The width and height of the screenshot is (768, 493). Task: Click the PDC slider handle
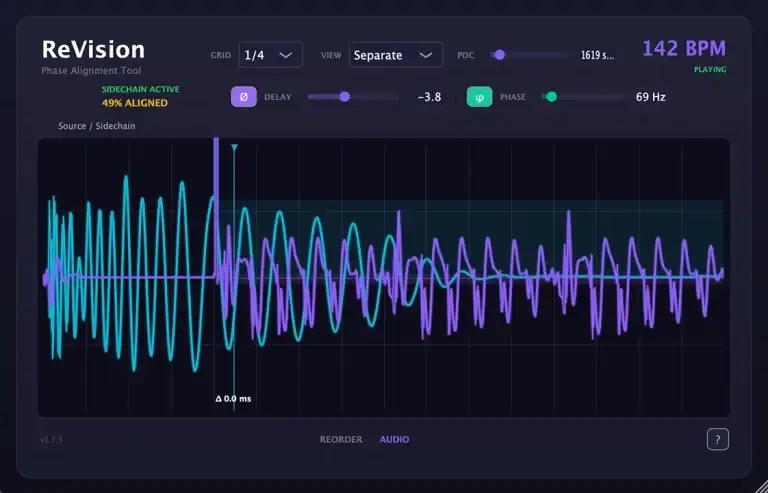coord(499,55)
